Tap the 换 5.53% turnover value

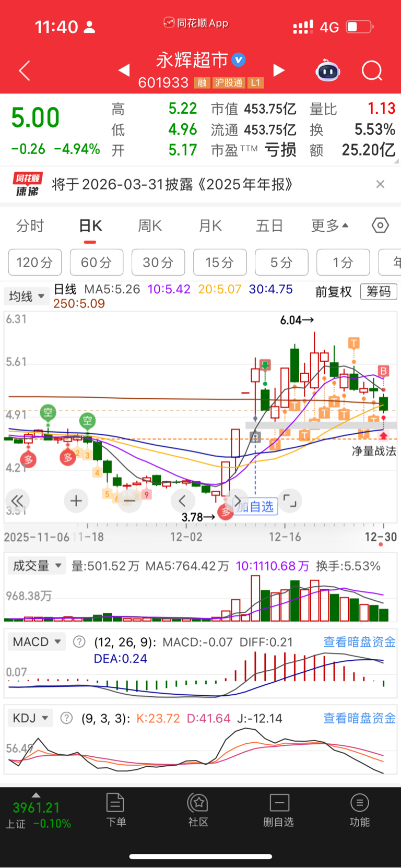pyautogui.click(x=375, y=129)
